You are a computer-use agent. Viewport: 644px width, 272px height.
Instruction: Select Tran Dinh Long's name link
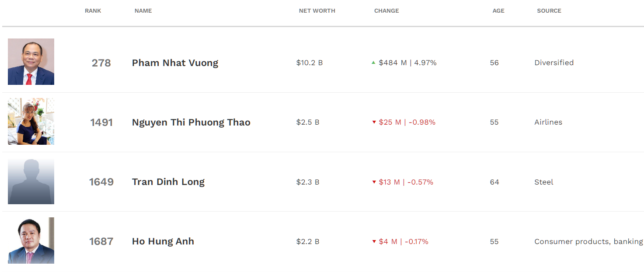[x=168, y=182]
